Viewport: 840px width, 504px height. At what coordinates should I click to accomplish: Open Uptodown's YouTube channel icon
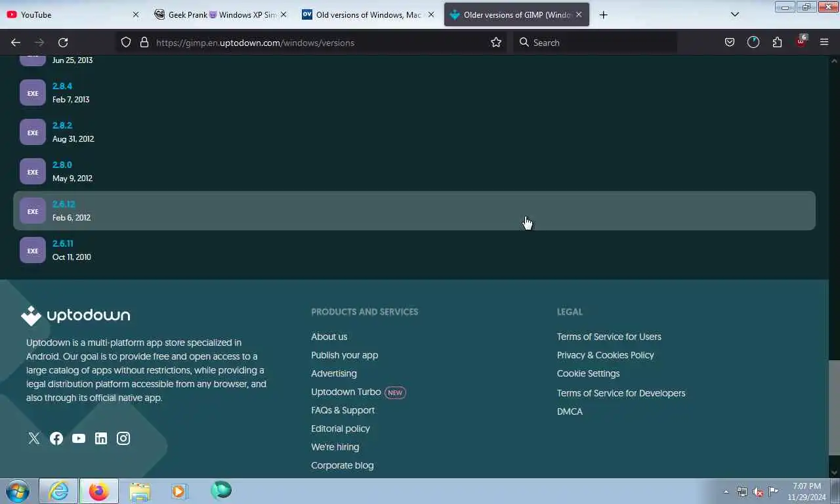79,438
